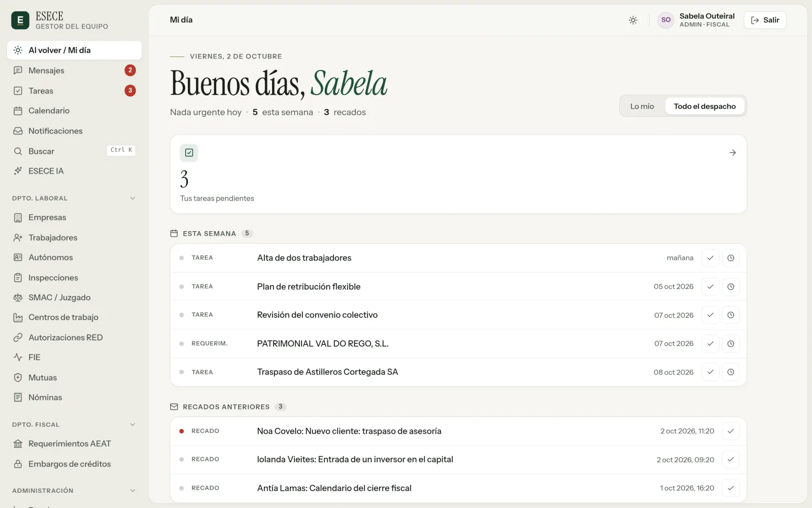Select 'Al volver / Mi día' sidebar item
Screen dimensions: 812x508
coord(74,50)
